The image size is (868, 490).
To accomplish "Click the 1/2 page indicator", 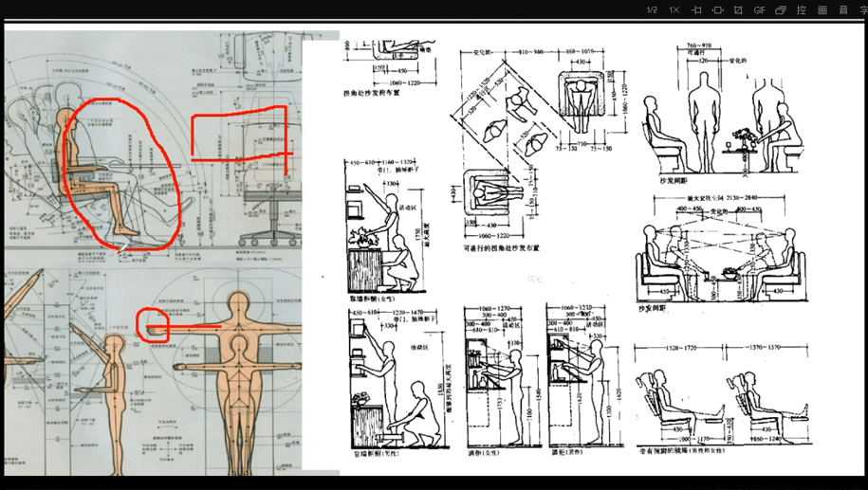I will click(x=652, y=9).
